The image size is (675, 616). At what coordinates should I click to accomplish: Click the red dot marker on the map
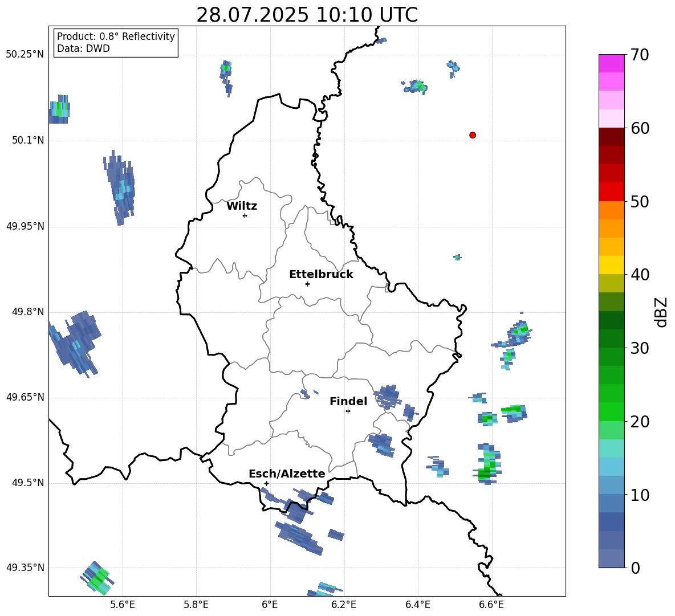[473, 135]
